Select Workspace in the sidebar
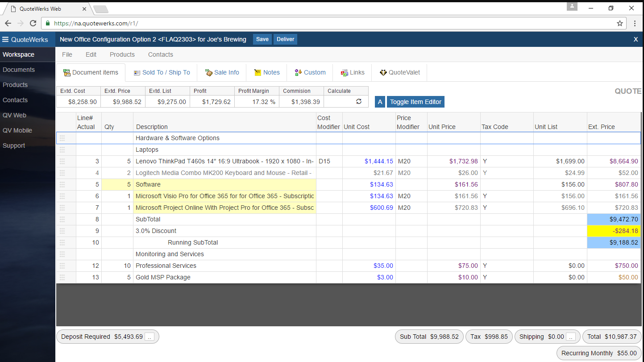 [18, 54]
